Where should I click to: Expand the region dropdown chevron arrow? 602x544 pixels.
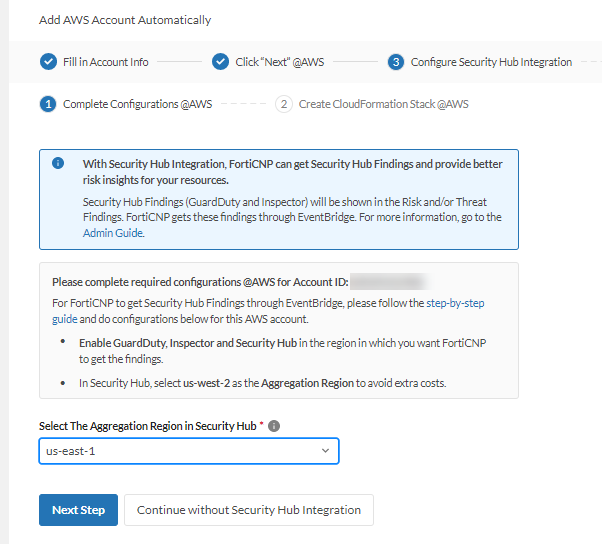click(325, 451)
